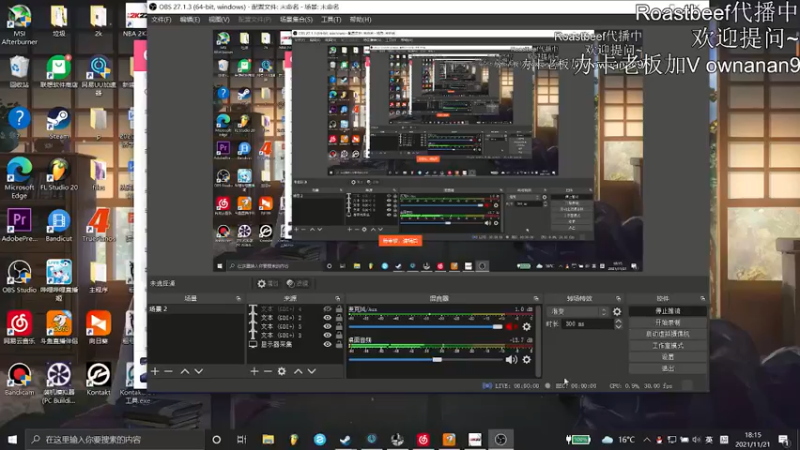Remove the selected scene with the minus icon

pyautogui.click(x=168, y=371)
